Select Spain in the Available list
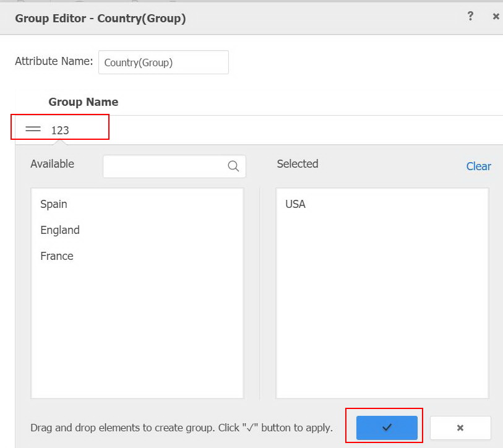The height and width of the screenshot is (448, 503). 54,204
